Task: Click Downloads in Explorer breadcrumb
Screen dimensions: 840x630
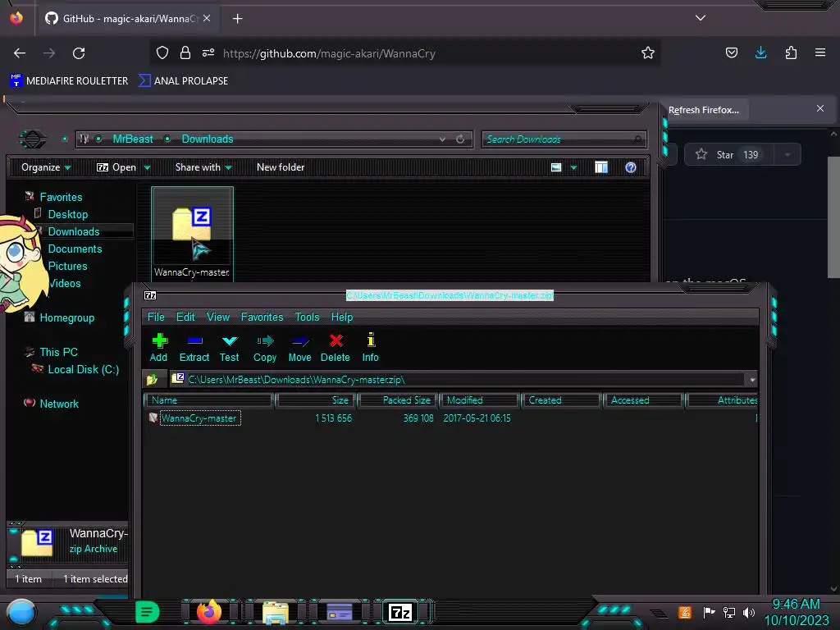Action: point(208,139)
